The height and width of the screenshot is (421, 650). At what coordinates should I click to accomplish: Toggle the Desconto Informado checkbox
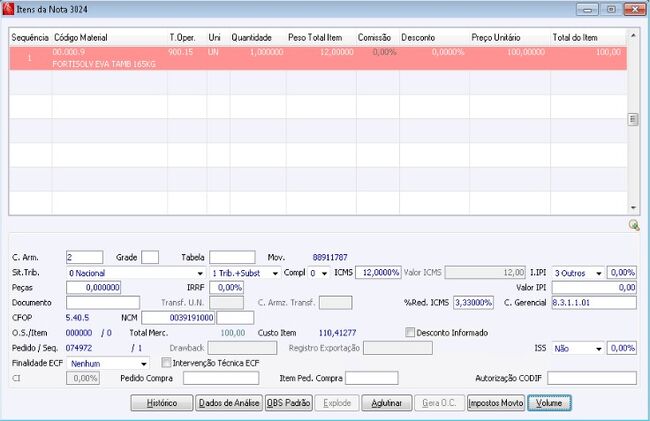[410, 332]
